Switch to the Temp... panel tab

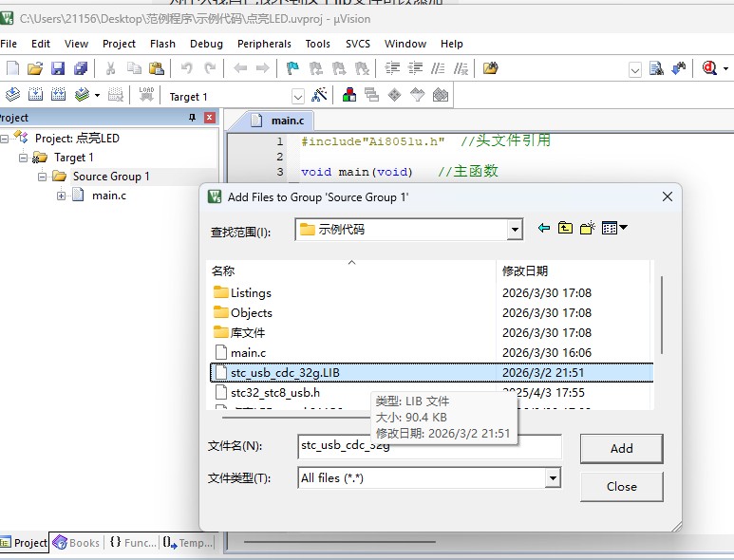click(x=188, y=543)
